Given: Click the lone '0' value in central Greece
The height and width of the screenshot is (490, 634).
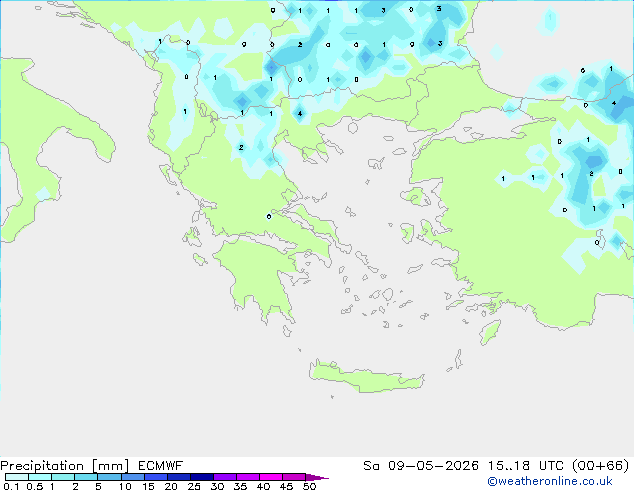Looking at the screenshot, I should (x=269, y=217).
